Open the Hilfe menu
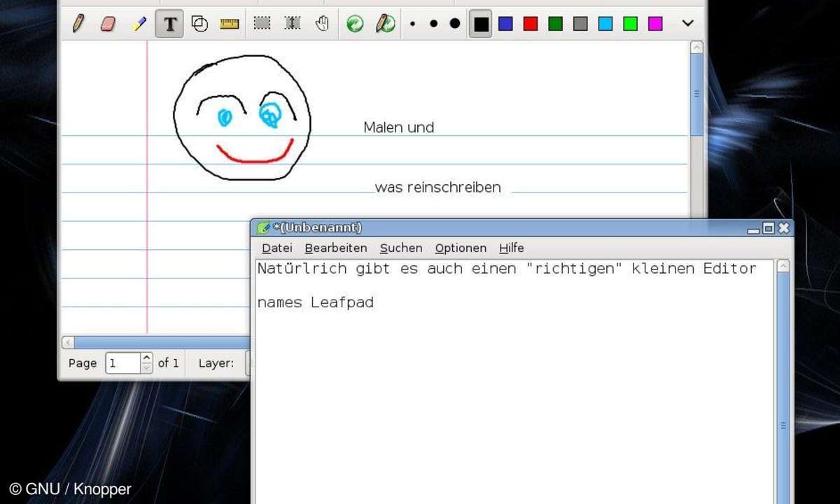 click(511, 248)
